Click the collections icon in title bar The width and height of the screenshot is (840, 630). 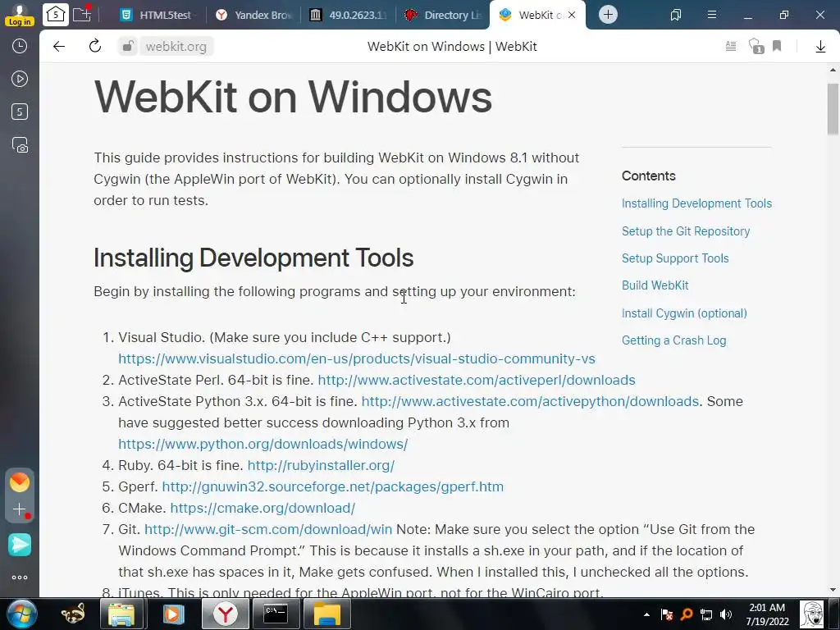point(676,15)
